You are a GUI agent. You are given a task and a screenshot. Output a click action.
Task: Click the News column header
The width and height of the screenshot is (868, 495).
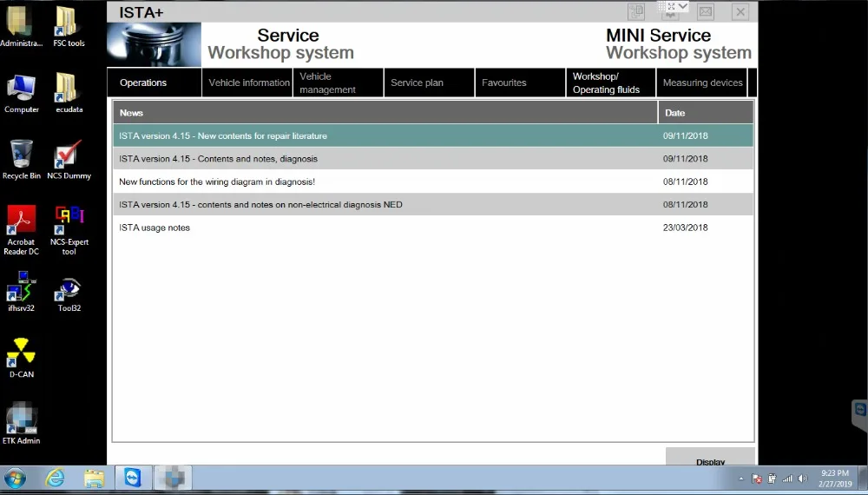385,112
